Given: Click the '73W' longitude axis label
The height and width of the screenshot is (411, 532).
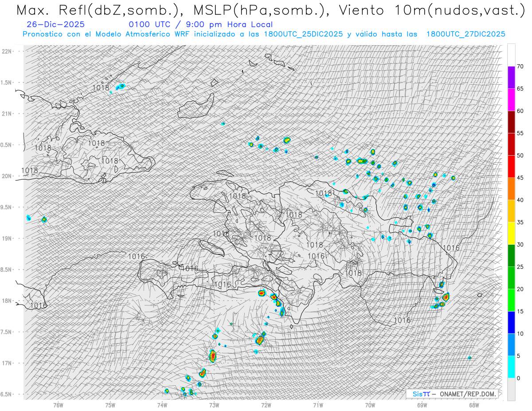Looking at the screenshot, I should click(214, 405).
